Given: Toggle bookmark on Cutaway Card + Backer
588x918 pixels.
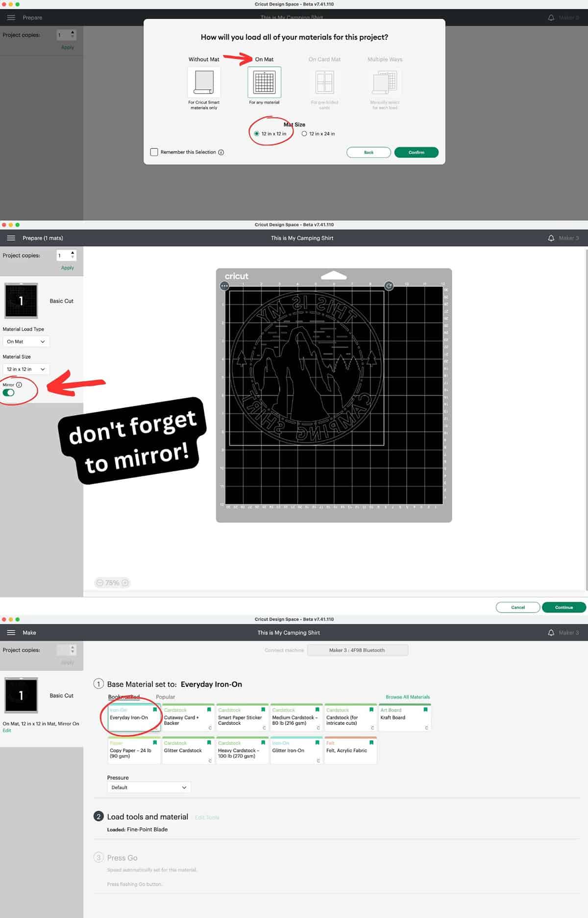Looking at the screenshot, I should (209, 709).
